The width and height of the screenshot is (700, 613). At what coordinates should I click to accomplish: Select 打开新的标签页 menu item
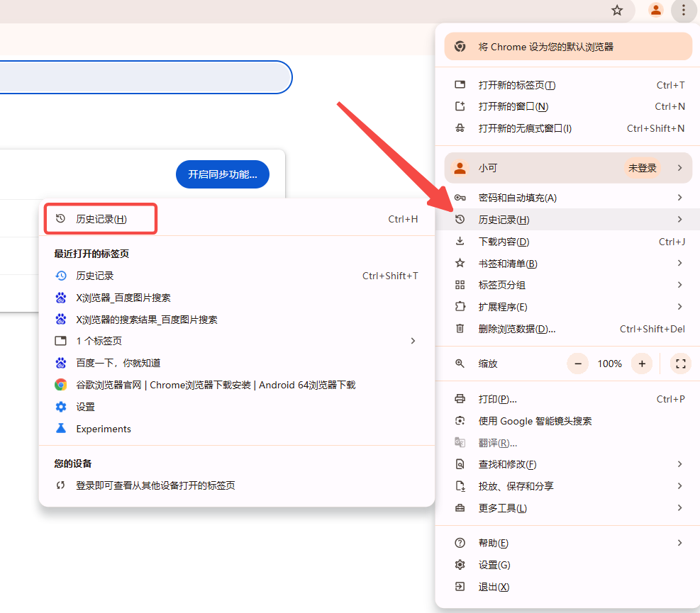(x=568, y=85)
